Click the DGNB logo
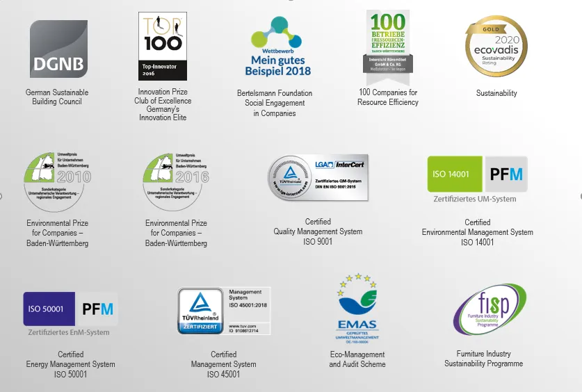The width and height of the screenshot is (582, 392). coord(58,49)
